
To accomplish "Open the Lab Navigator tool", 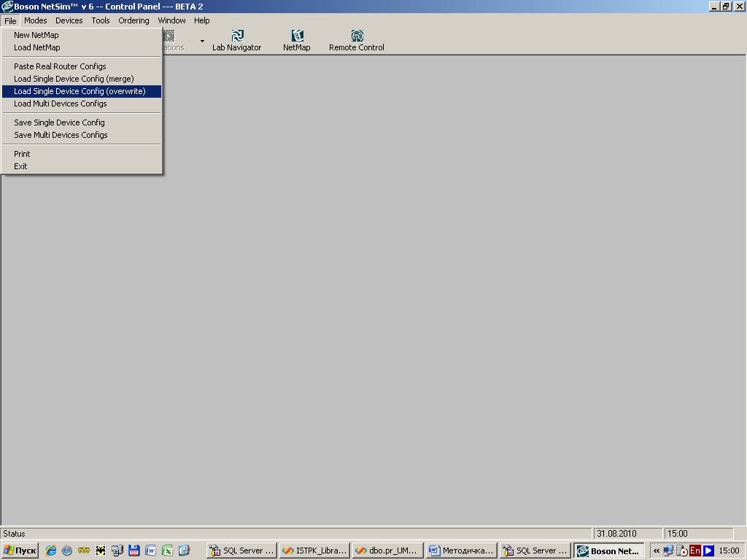I will (x=237, y=41).
